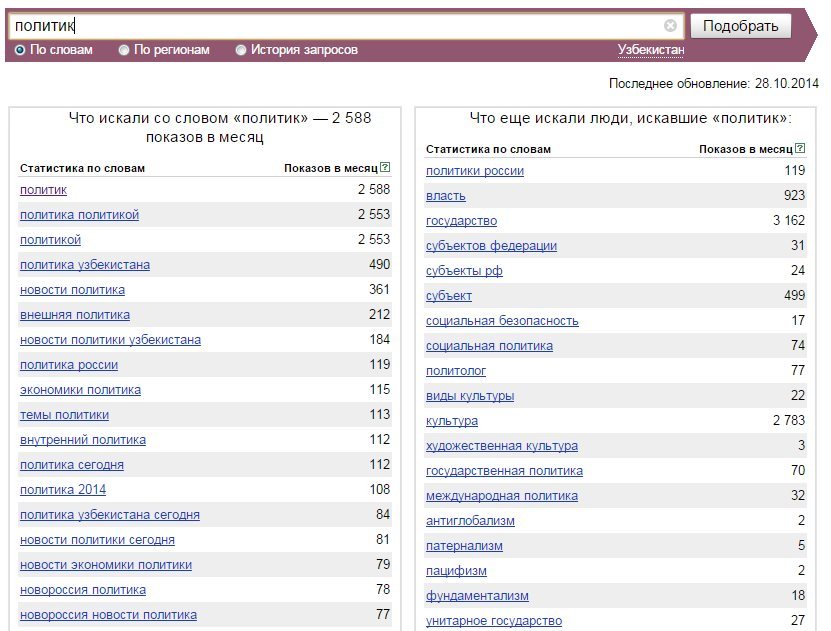Click the '361' count for новости политика

click(x=379, y=289)
